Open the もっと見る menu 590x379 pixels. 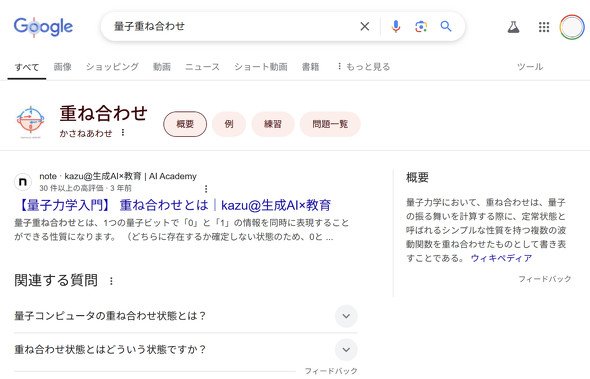363,67
